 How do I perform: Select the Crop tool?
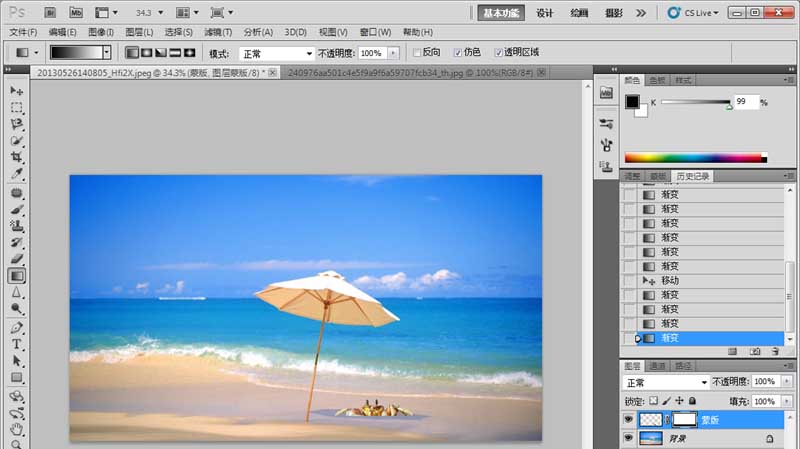(16, 157)
